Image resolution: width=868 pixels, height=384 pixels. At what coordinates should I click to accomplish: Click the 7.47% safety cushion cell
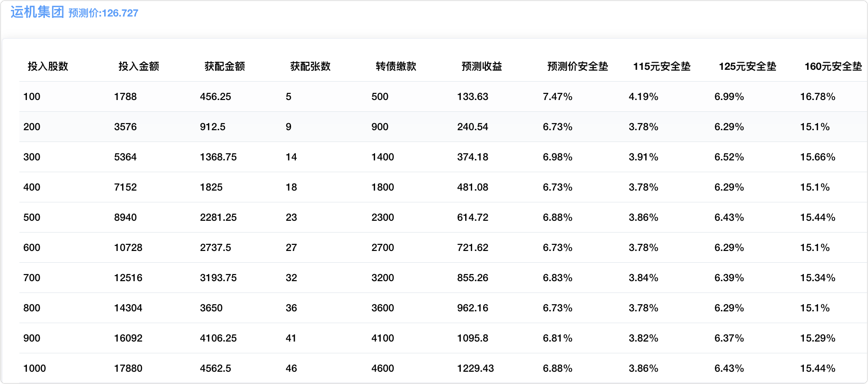pyautogui.click(x=558, y=97)
